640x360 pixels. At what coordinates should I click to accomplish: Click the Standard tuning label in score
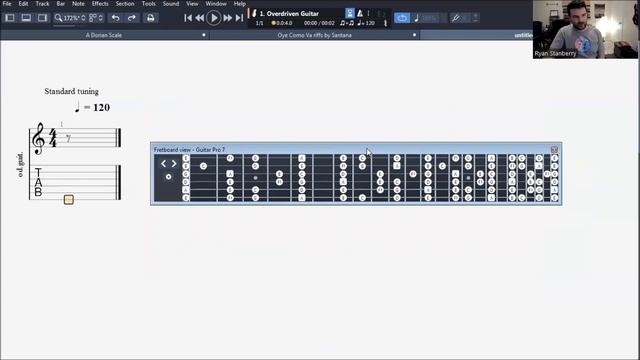coord(71,91)
